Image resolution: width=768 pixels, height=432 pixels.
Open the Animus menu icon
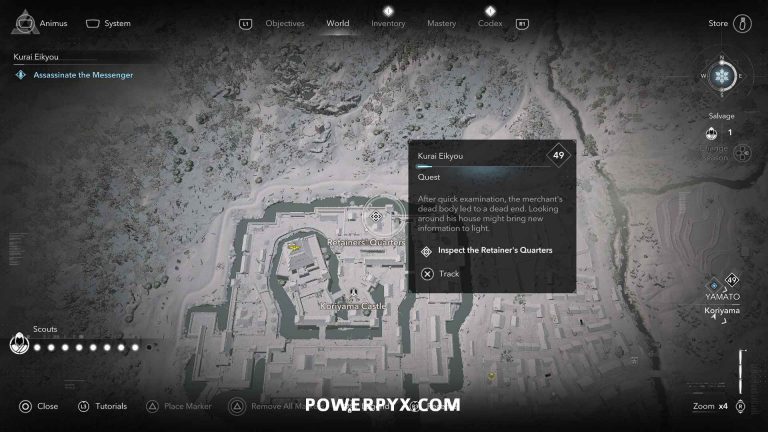25,23
